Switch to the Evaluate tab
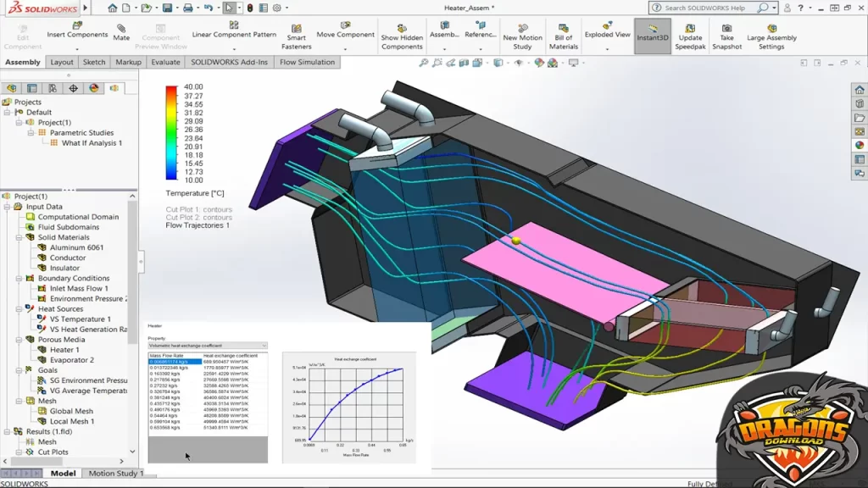The height and width of the screenshot is (488, 868). point(165,62)
